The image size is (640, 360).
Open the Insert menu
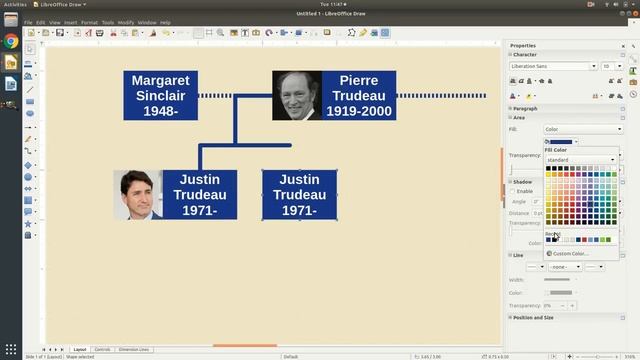click(x=71, y=22)
